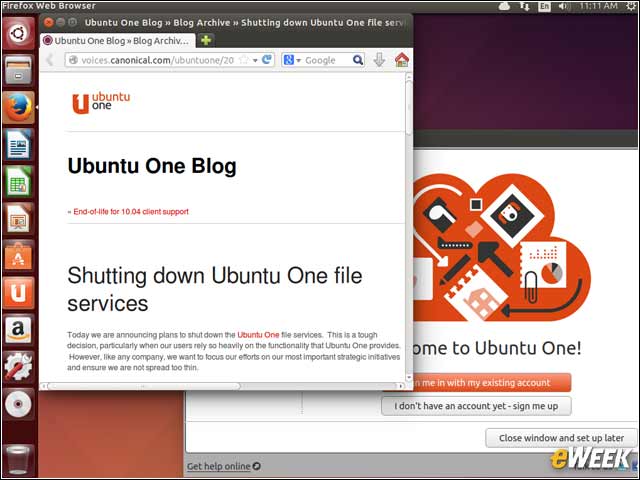Open Firefox downloads arrow icon
640x480 pixels.
pyautogui.click(x=379, y=60)
